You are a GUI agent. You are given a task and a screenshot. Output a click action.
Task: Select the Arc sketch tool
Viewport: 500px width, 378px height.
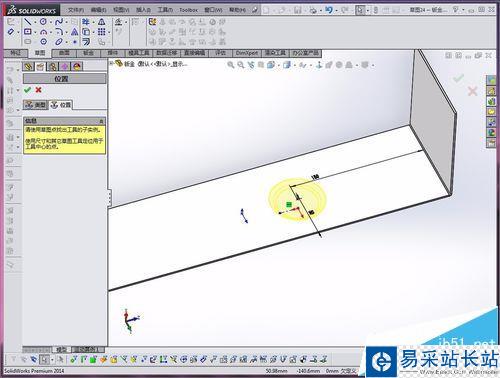(43, 32)
